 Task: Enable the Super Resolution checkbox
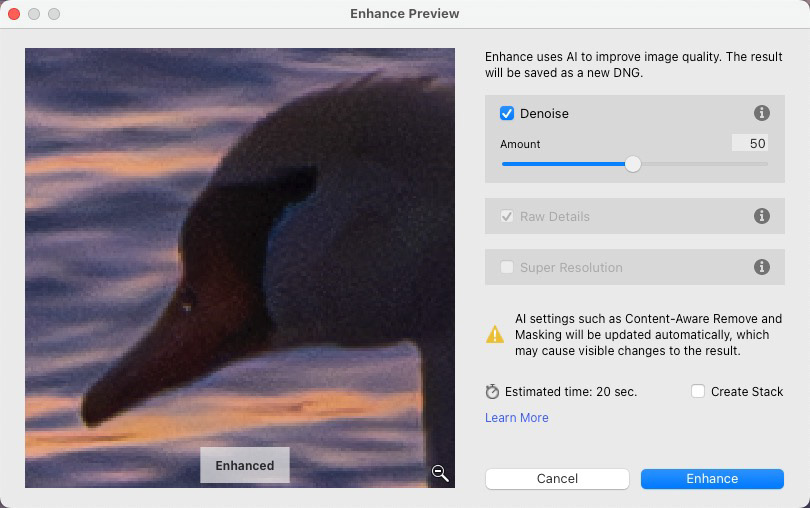click(x=507, y=267)
